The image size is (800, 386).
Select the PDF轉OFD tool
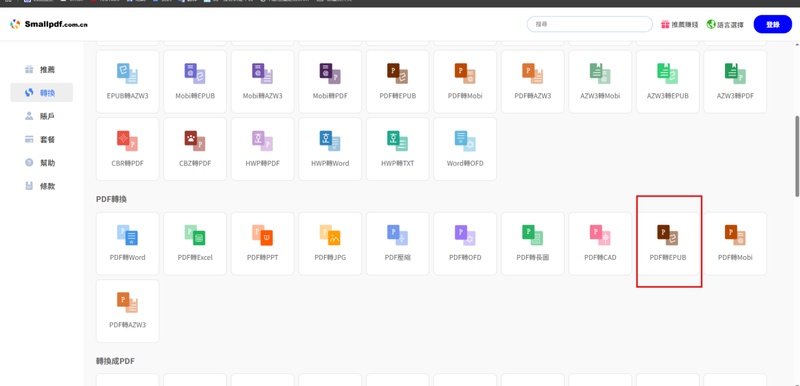[465, 244]
